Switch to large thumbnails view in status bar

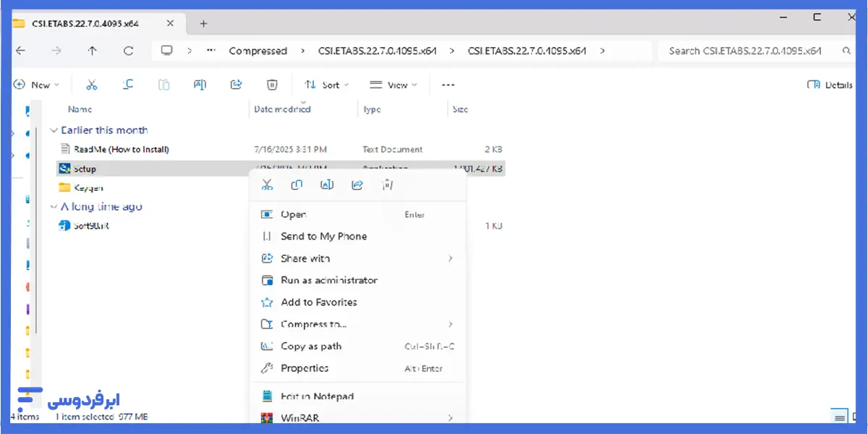[x=854, y=417]
